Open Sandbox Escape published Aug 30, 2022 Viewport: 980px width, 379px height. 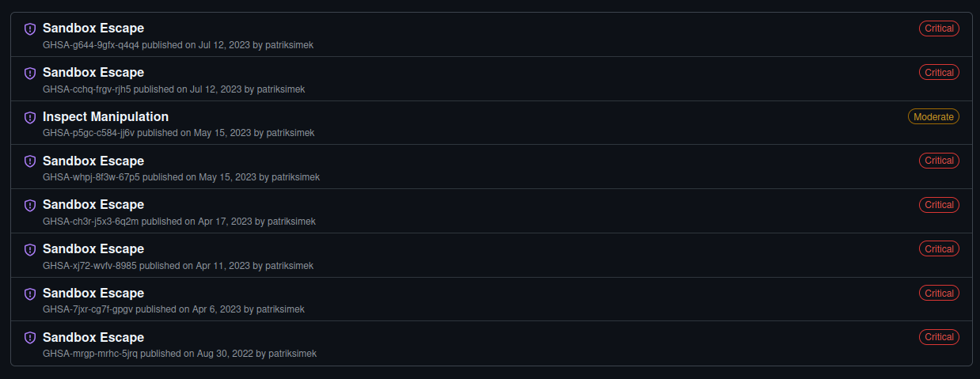click(x=93, y=337)
